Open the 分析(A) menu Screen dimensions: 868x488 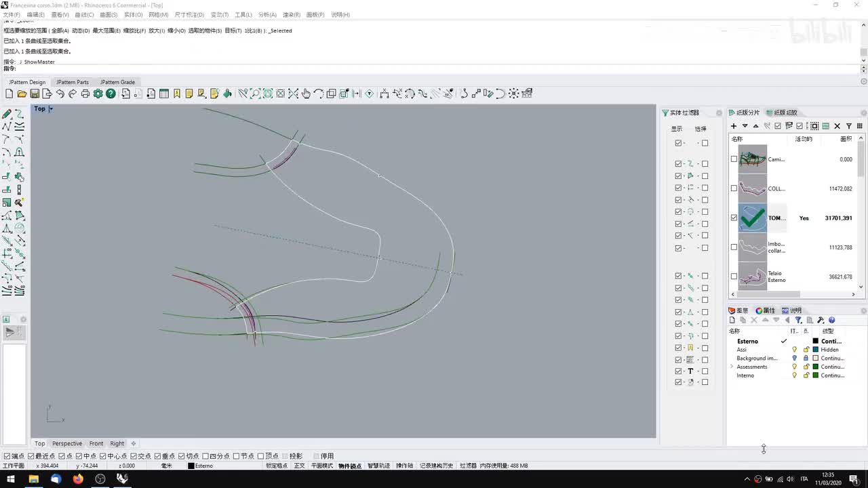point(267,14)
